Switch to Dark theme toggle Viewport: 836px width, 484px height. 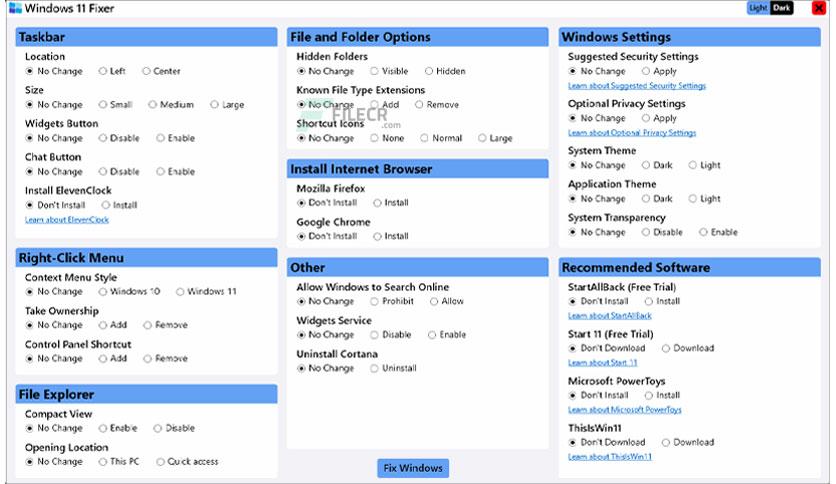point(782,8)
